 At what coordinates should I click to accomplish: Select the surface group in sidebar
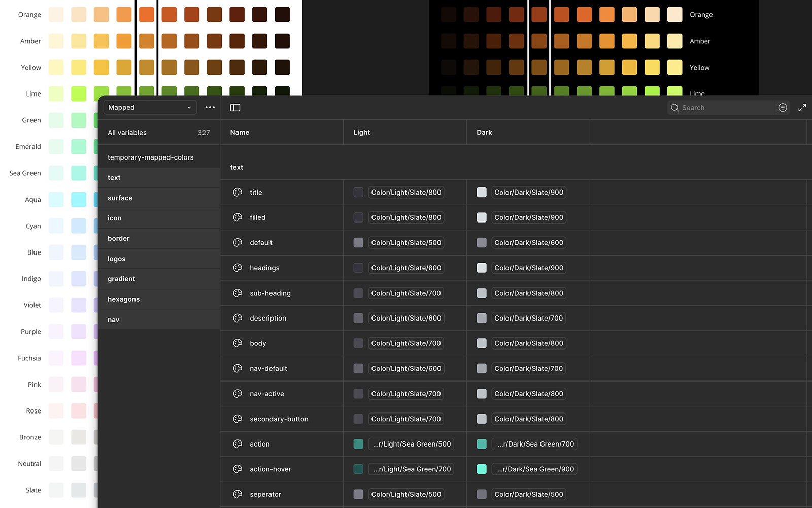click(120, 198)
